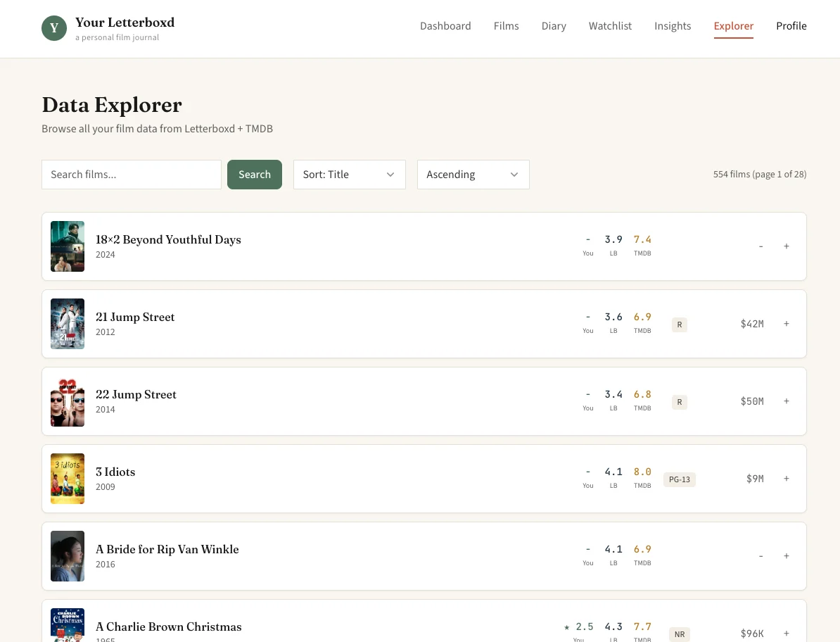Click the 22 Jump Street poster
This screenshot has height=642, width=840.
click(x=68, y=401)
